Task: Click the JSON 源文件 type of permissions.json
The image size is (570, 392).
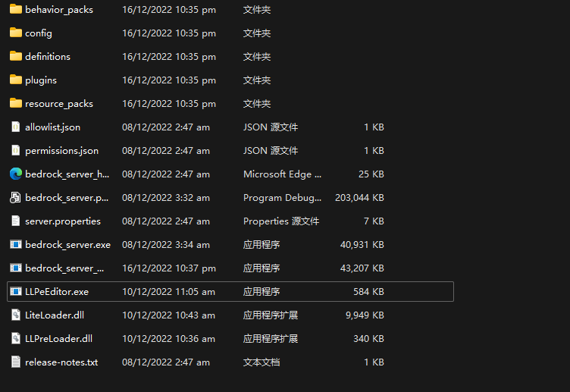Action: click(271, 151)
